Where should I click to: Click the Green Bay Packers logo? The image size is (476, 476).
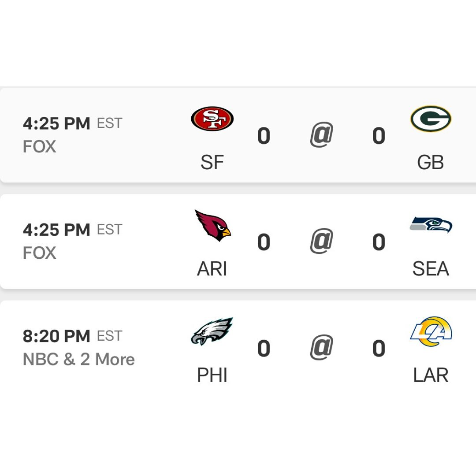point(431,119)
